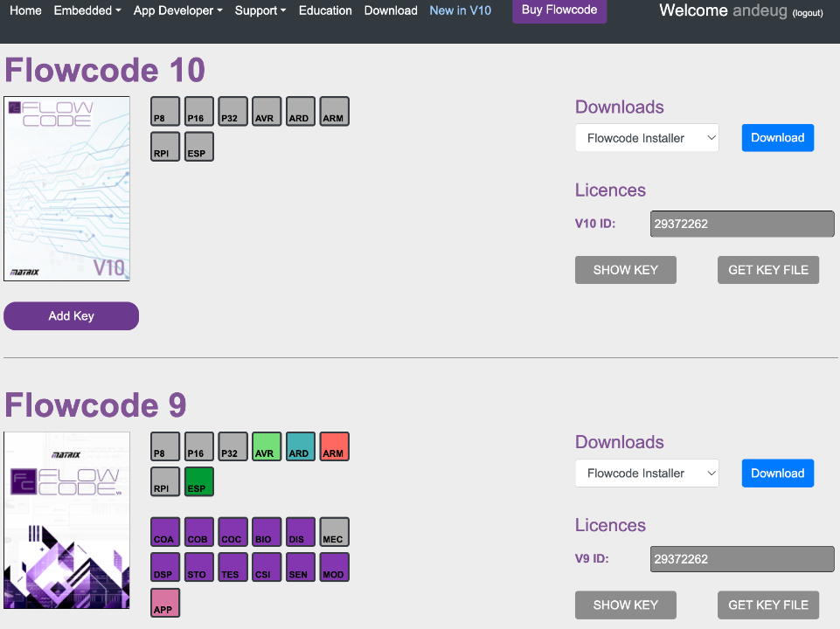Click the purple SEN component icon

click(x=301, y=568)
